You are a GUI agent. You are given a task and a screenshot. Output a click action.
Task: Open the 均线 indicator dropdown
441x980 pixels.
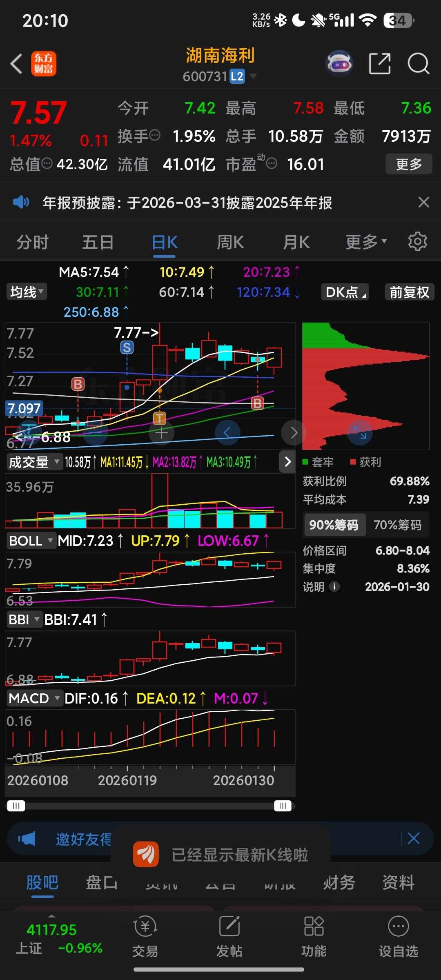pos(27,292)
